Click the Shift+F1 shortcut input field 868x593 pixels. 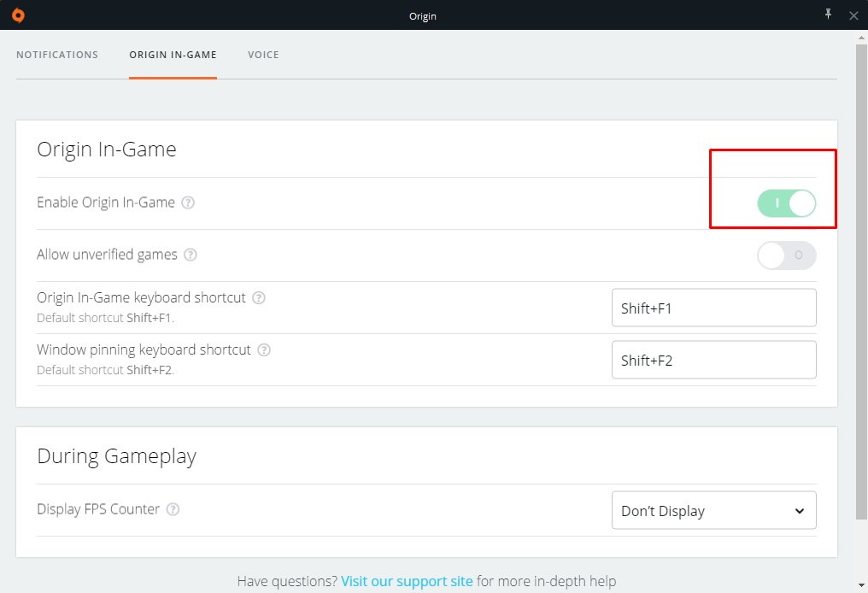(714, 308)
